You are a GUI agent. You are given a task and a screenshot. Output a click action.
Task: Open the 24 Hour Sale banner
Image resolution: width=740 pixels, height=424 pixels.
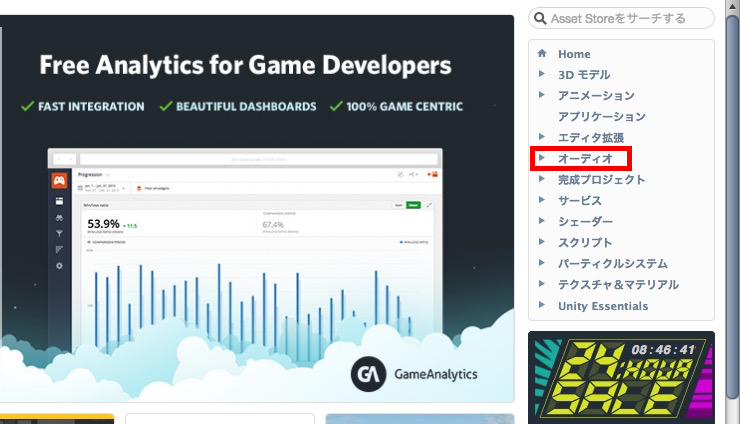tap(621, 378)
